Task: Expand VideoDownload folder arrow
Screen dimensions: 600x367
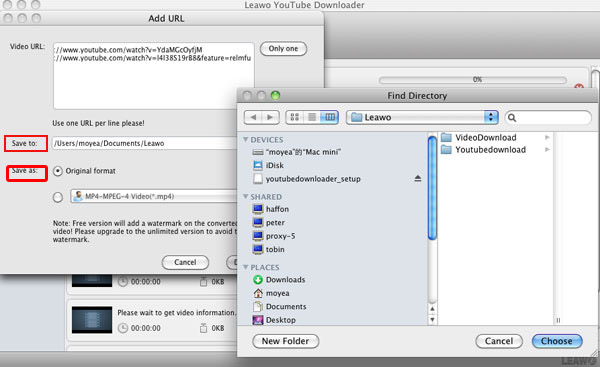Action: pos(548,137)
